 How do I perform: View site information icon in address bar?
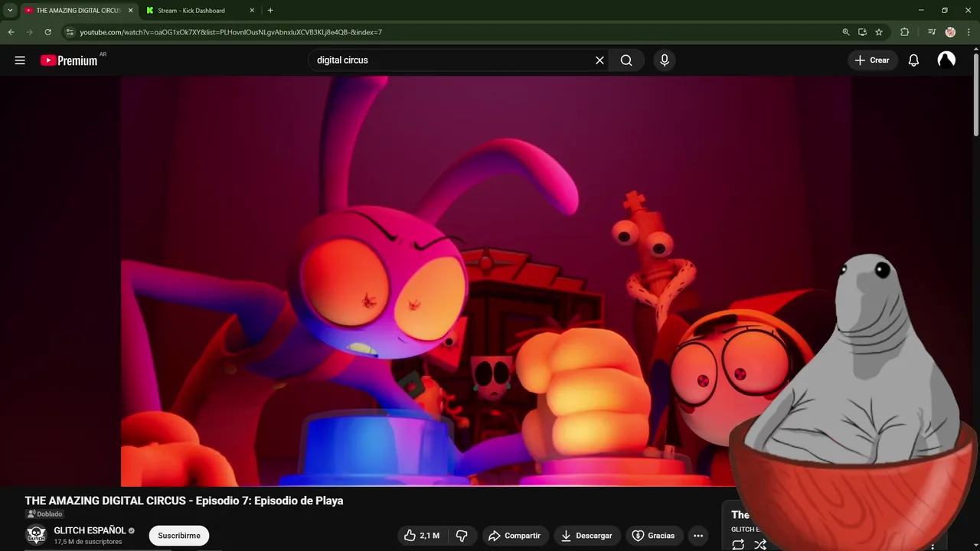coord(69,32)
